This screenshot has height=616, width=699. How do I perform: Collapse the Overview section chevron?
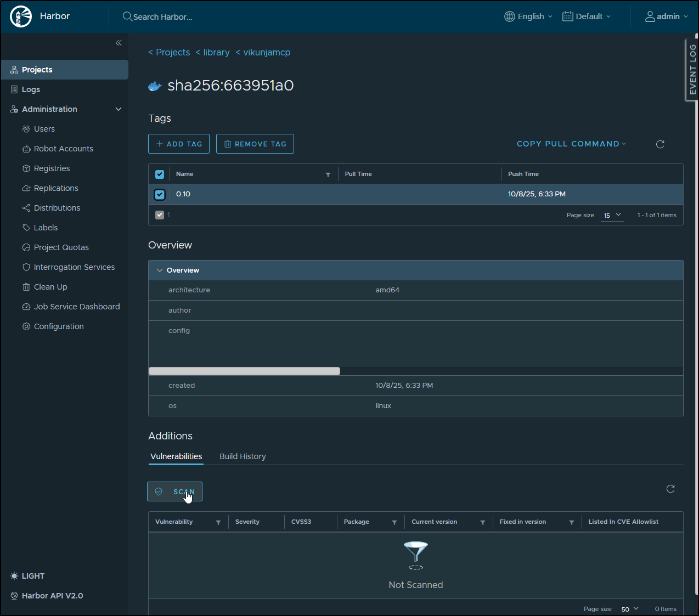[x=160, y=270]
